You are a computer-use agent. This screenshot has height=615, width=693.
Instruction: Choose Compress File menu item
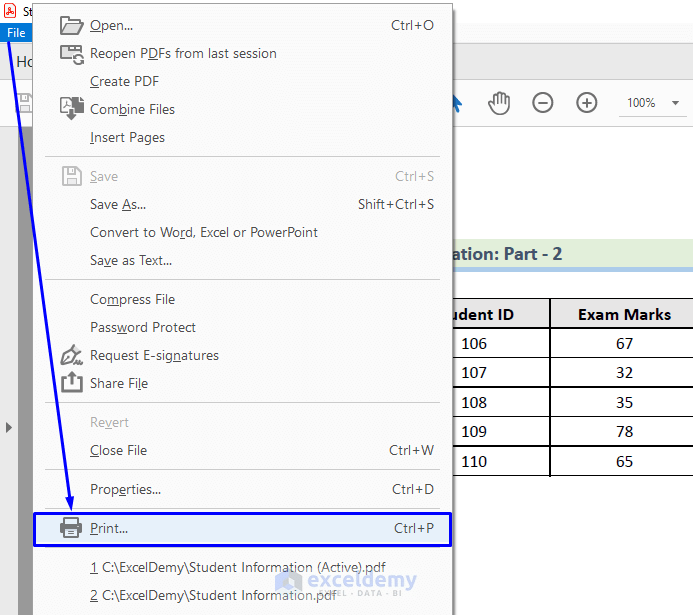coord(243,299)
